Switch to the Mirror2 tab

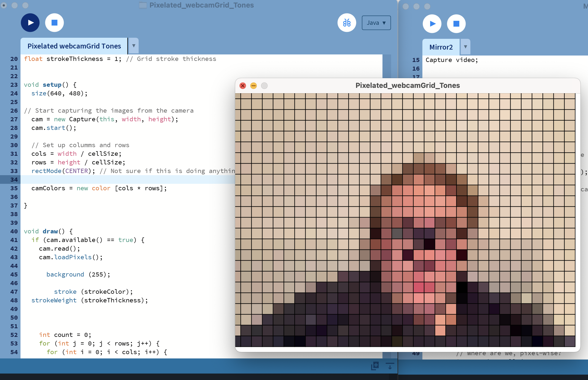[441, 47]
